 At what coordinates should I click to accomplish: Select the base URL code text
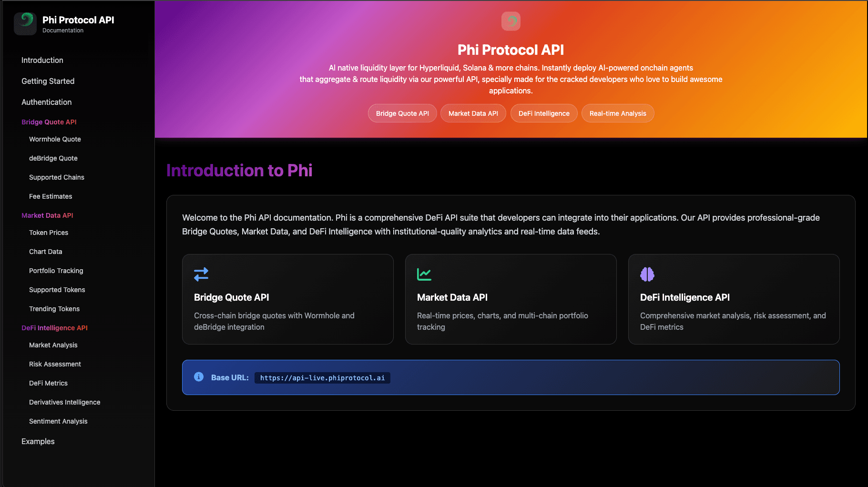(322, 378)
